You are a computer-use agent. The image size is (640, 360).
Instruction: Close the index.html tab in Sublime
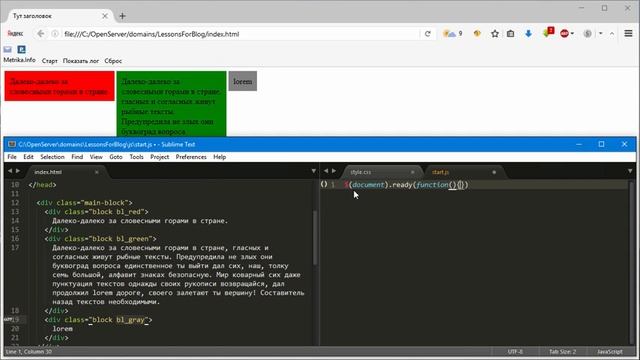coord(97,172)
